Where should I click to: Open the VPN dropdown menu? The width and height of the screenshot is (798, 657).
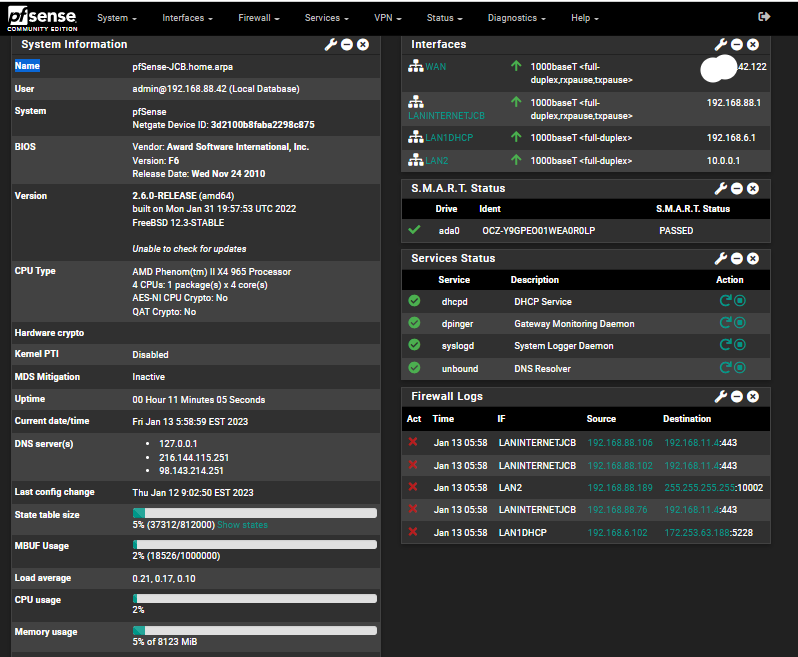coord(388,18)
